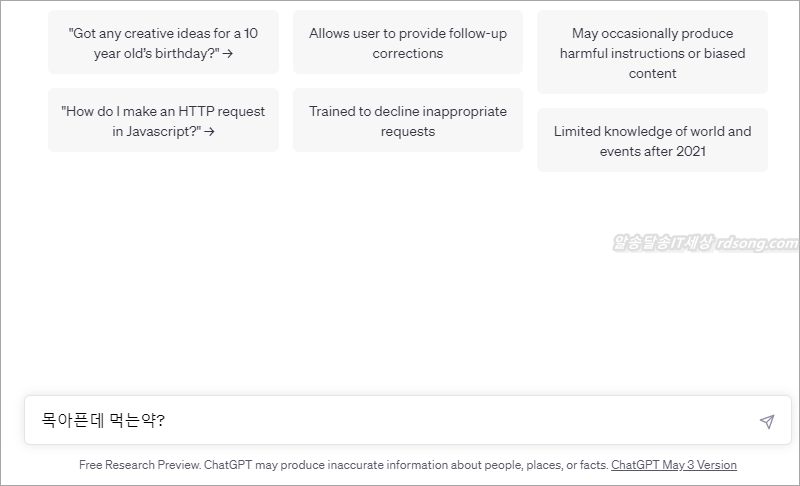Send the typed message with paper-plane icon
The width and height of the screenshot is (800, 486).
coord(767,421)
